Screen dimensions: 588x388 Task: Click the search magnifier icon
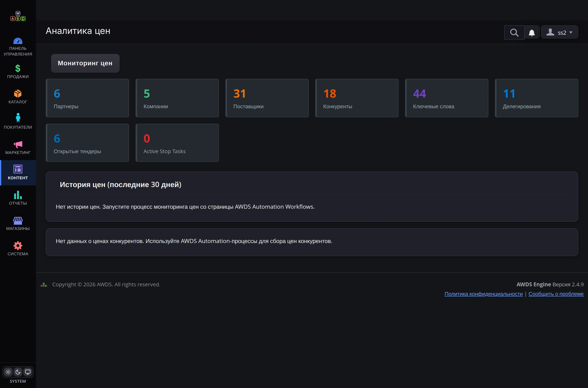pyautogui.click(x=514, y=32)
